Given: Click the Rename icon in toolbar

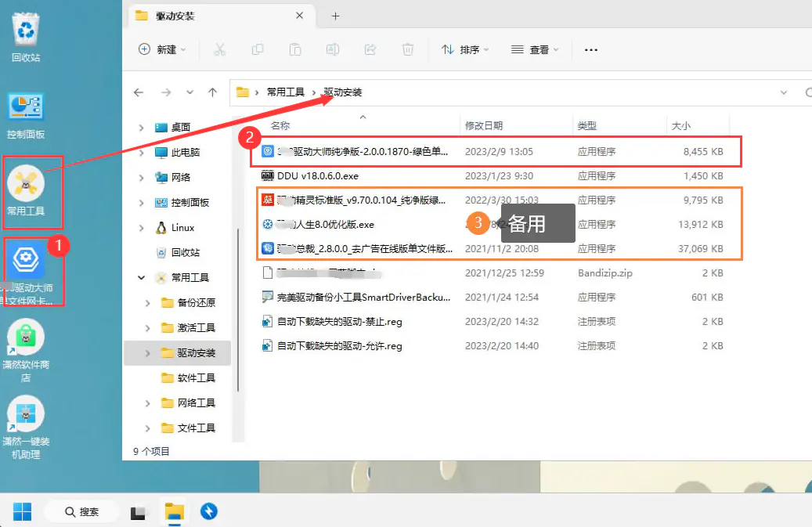Looking at the screenshot, I should tap(333, 49).
